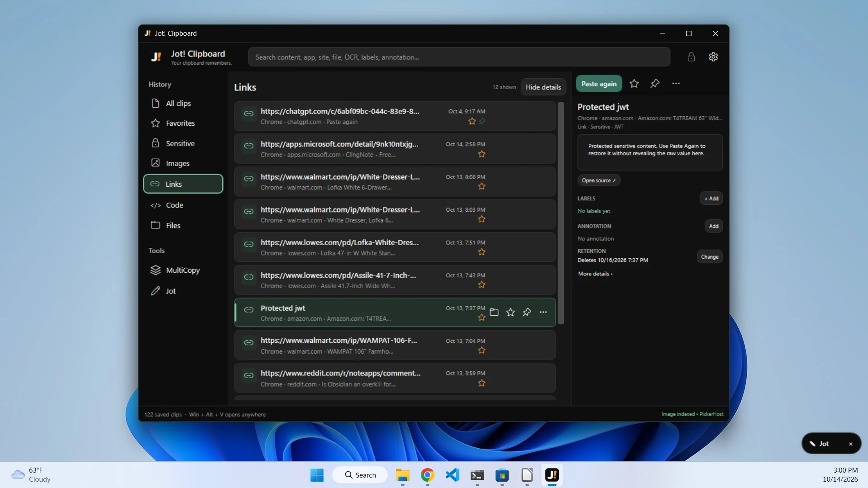Open Protected jwt row more options
The image size is (868, 488).
coord(543,312)
